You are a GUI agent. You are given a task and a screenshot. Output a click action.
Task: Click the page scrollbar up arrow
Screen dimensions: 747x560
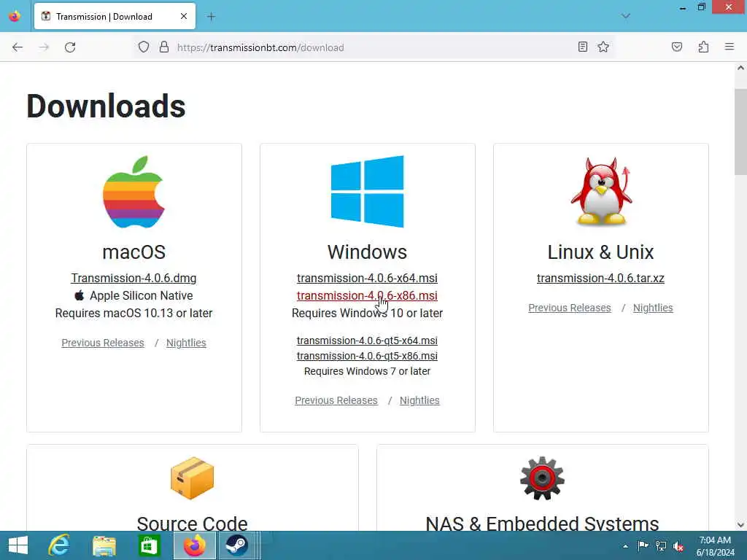coord(740,68)
